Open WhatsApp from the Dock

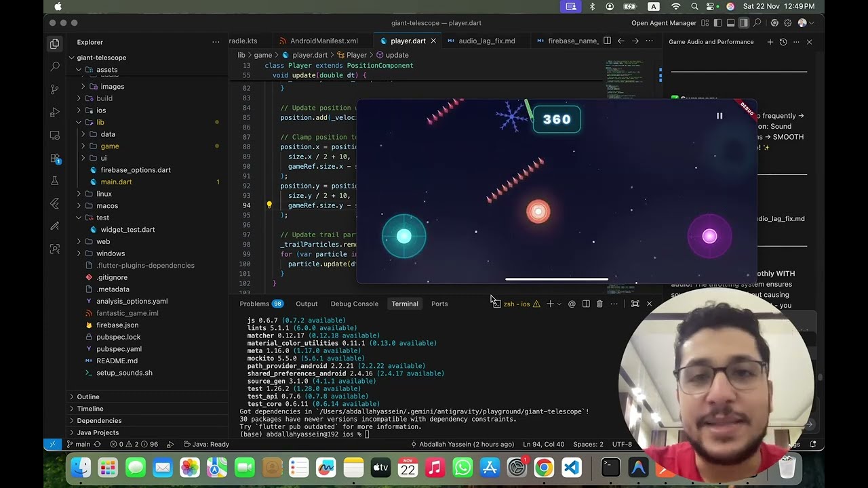[462, 468]
